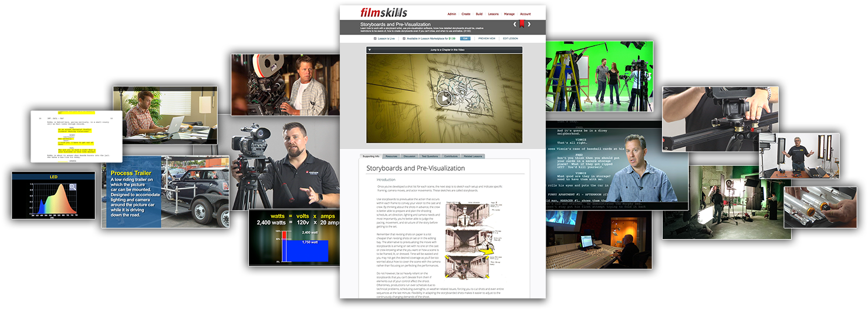The height and width of the screenshot is (309, 868).
Task: Open the Build menu
Action: coord(479,14)
